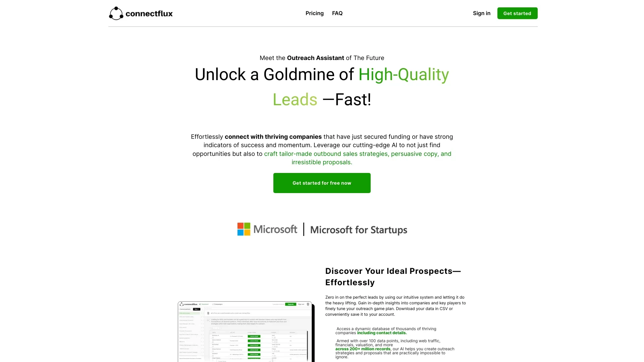Expand the Pricing navigation menu item
Screen dimensions: 644x362
point(315,13)
